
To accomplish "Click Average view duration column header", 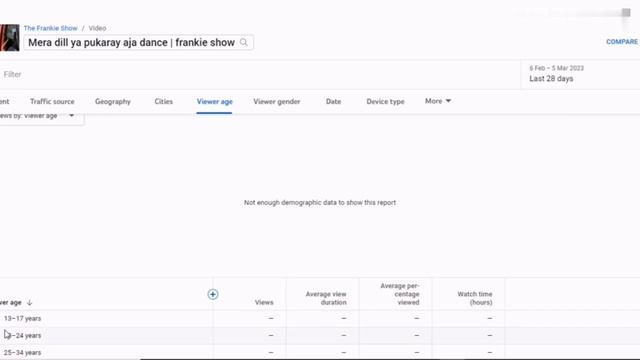I will pos(326,298).
